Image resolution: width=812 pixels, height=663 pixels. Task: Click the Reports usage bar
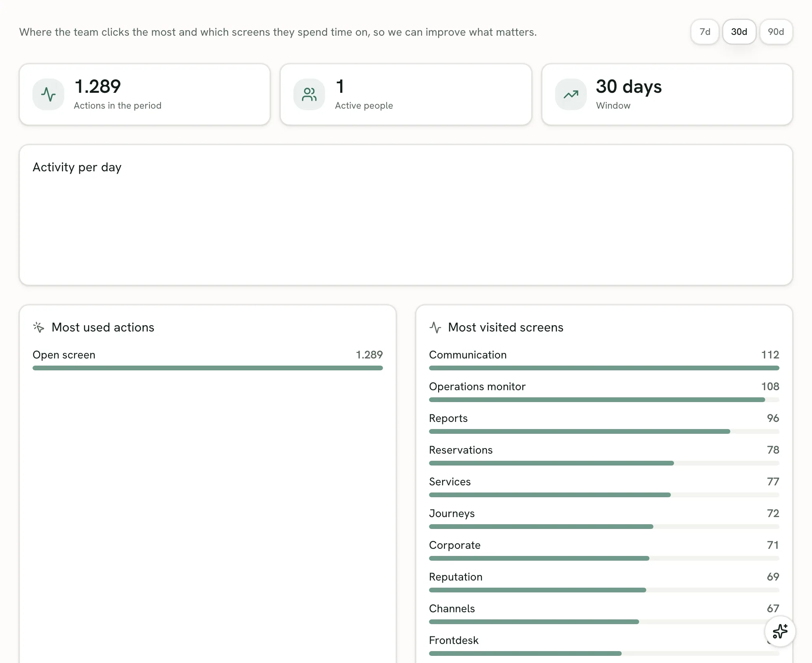[604, 431]
